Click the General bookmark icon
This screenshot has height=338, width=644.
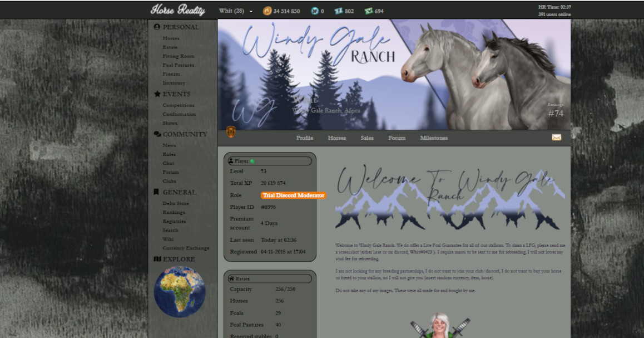pos(156,192)
